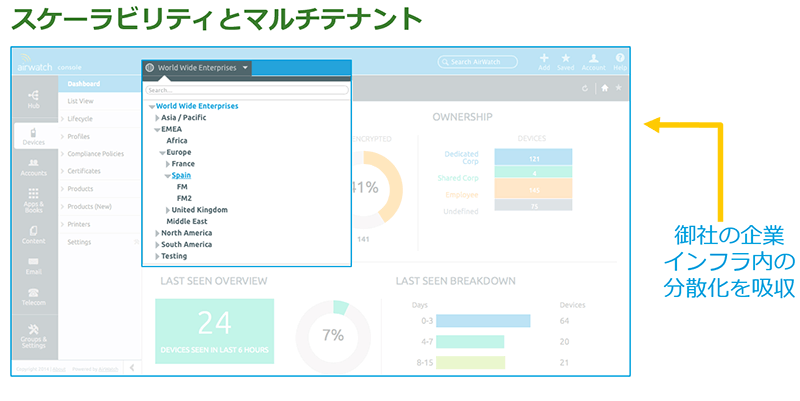Click the Dedicated Corp ownership bar

point(534,158)
